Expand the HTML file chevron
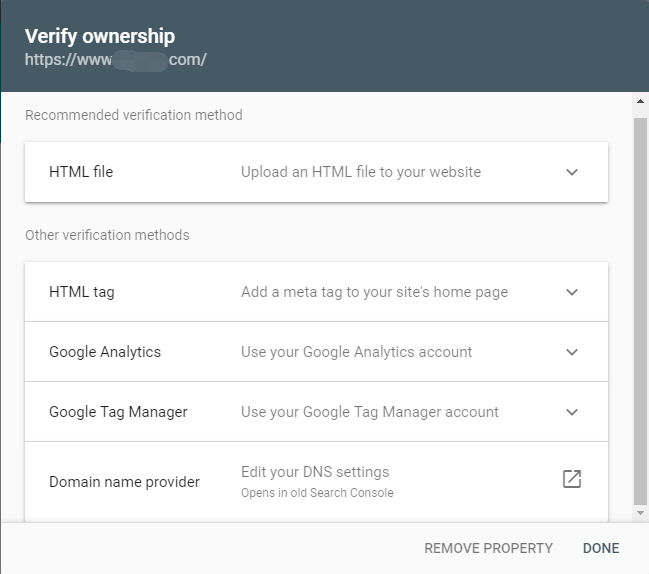 coord(572,172)
